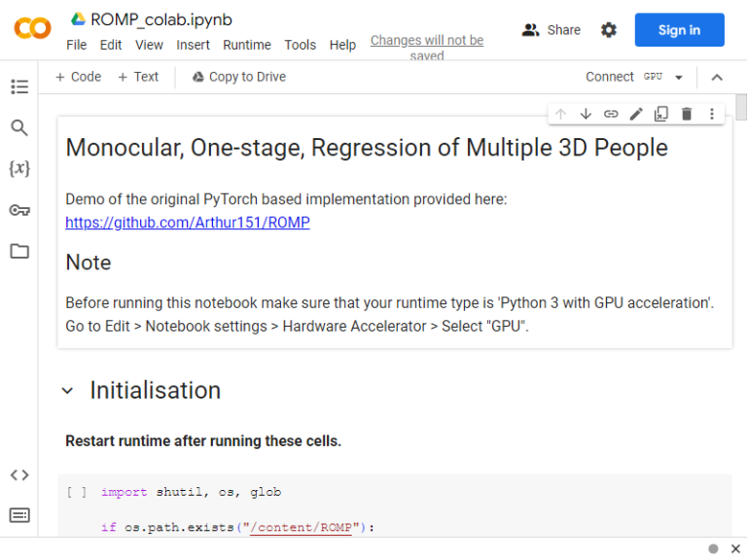Open the Insert menu
Viewport: 747px width, 560px height.
point(193,45)
